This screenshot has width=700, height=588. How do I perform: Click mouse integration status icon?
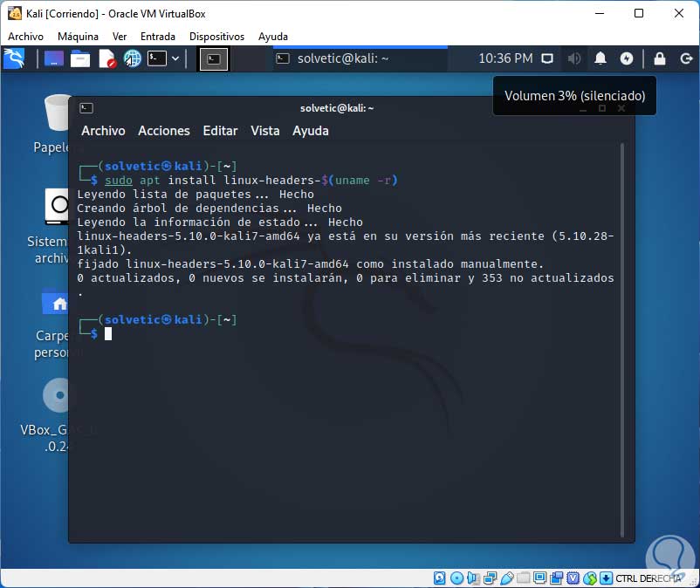coord(590,578)
